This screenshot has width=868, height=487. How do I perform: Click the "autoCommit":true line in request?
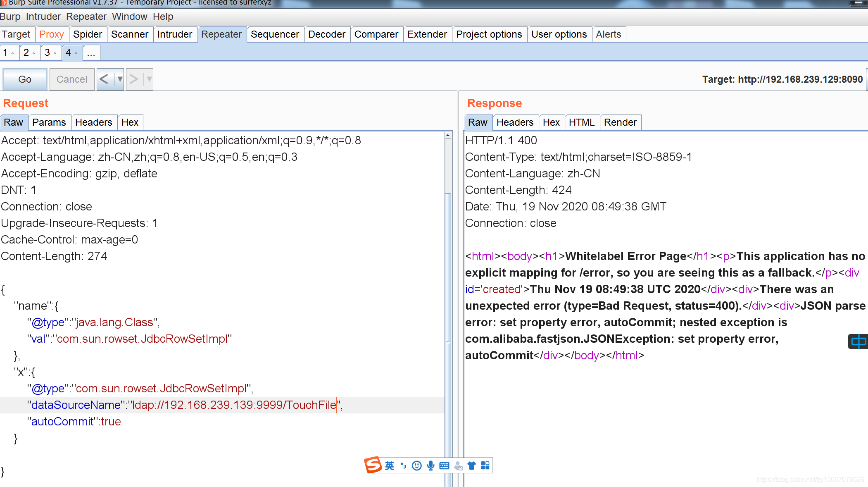click(x=74, y=422)
